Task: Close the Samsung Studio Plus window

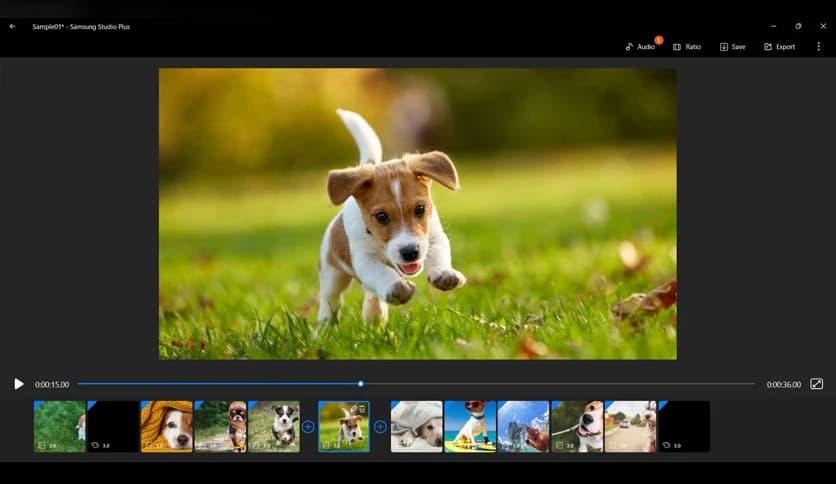Action: pos(823,26)
